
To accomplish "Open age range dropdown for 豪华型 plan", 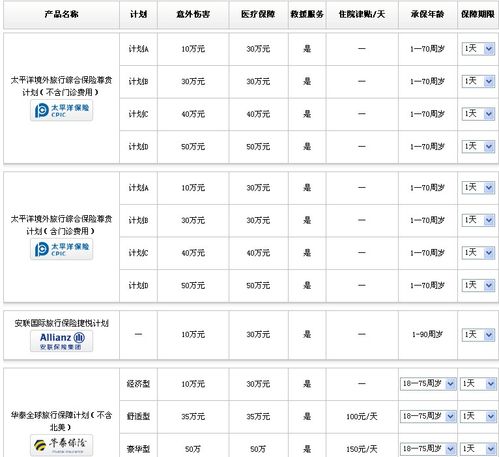I will 428,449.
